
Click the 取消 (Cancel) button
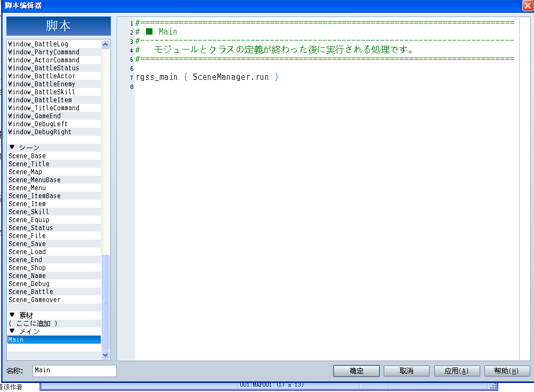tap(406, 371)
